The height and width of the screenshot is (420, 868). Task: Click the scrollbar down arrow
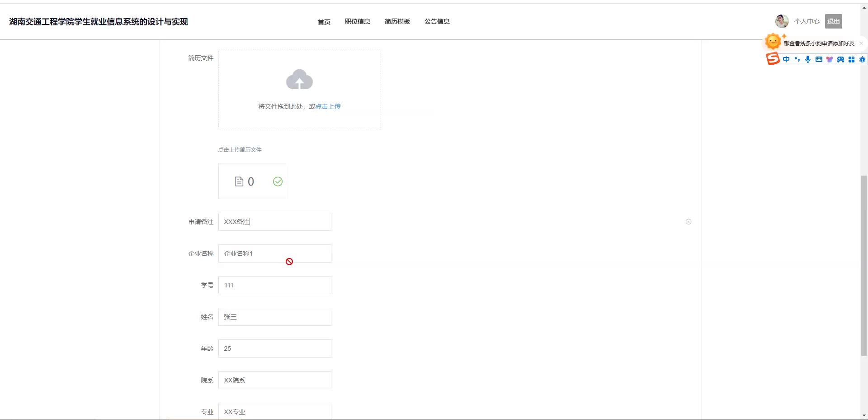(864, 415)
